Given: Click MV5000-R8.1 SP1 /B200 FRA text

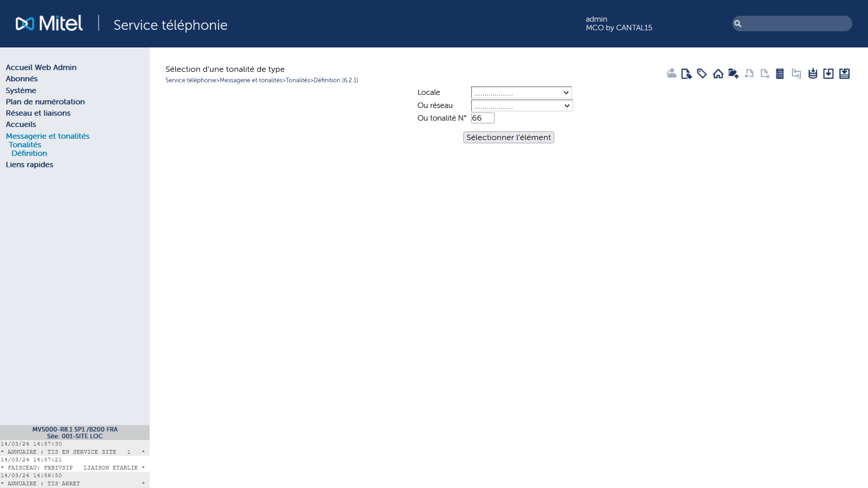Looking at the screenshot, I should [x=75, y=429].
